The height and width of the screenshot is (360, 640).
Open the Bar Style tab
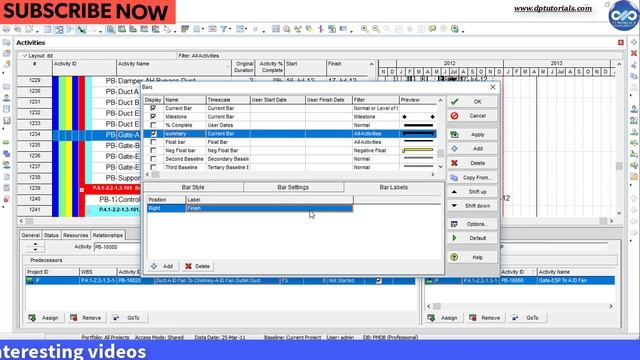coord(193,187)
